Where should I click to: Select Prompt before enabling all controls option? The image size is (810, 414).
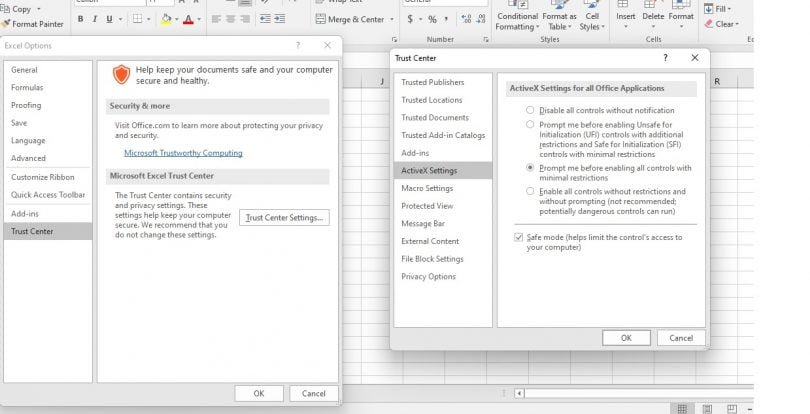tap(530, 168)
